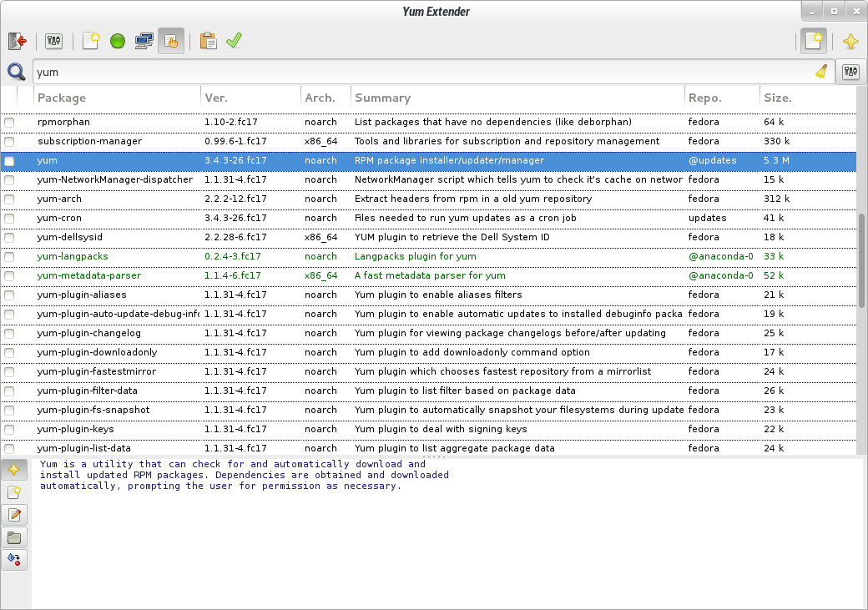Clear search with broom icon

[x=821, y=72]
